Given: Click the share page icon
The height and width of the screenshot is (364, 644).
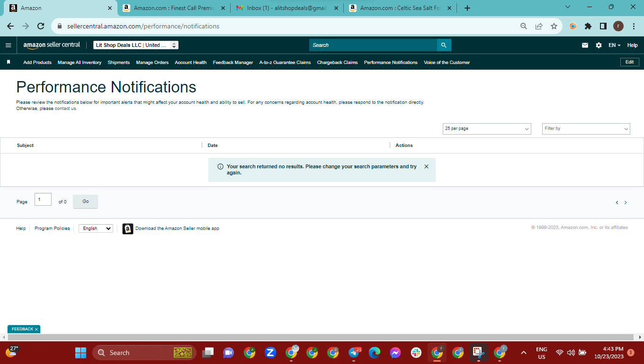Looking at the screenshot, I should [539, 27].
